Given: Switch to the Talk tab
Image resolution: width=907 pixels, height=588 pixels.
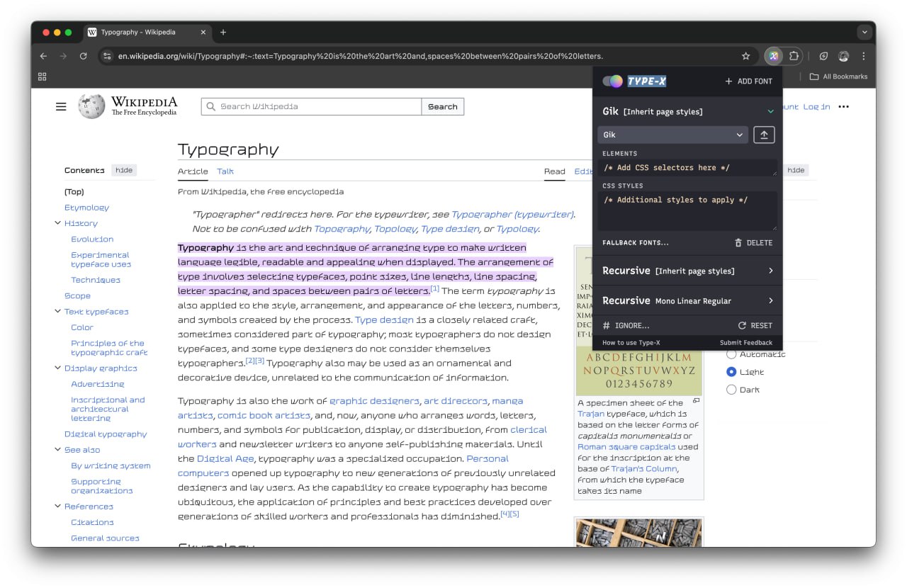Looking at the screenshot, I should click(x=225, y=171).
